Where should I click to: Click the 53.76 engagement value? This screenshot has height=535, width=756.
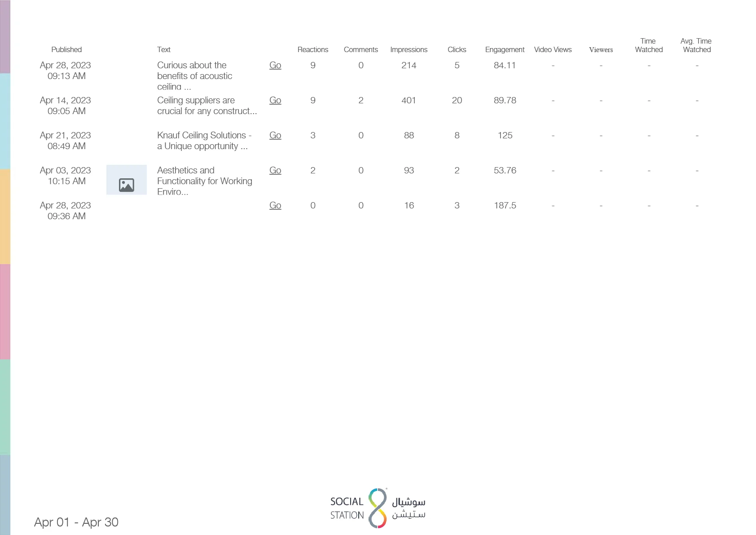click(505, 170)
